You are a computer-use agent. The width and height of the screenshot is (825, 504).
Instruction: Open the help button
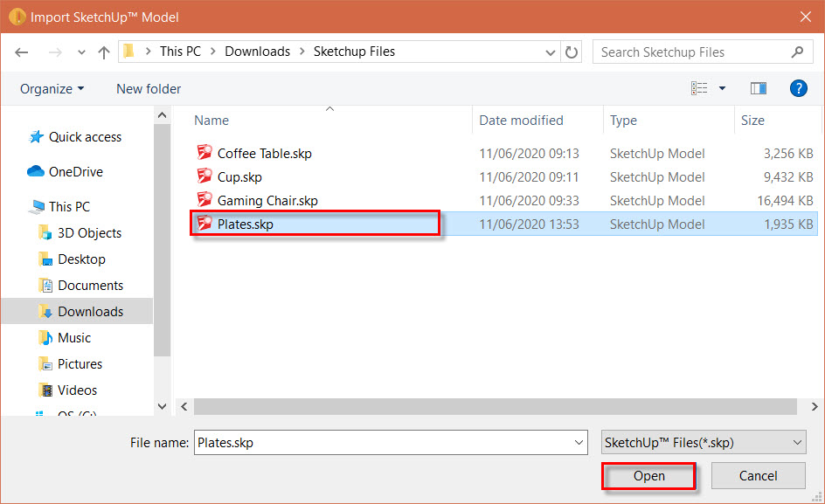click(798, 88)
